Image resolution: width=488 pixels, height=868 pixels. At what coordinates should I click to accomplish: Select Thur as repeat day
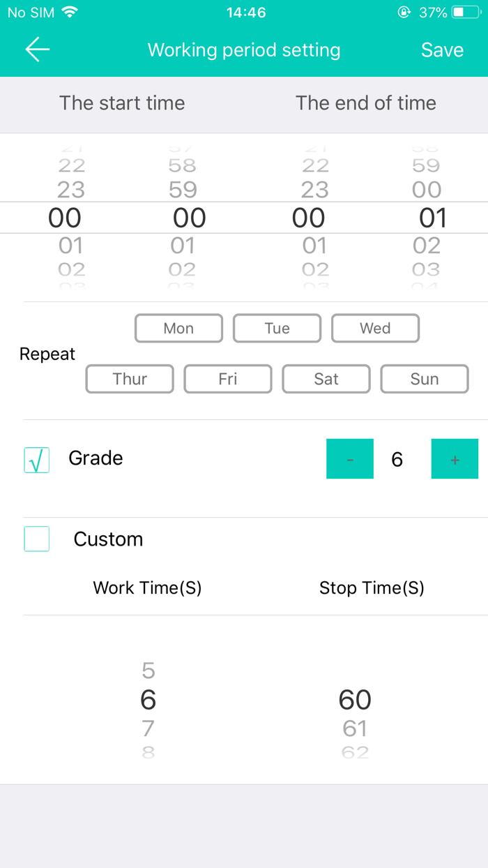coord(130,379)
